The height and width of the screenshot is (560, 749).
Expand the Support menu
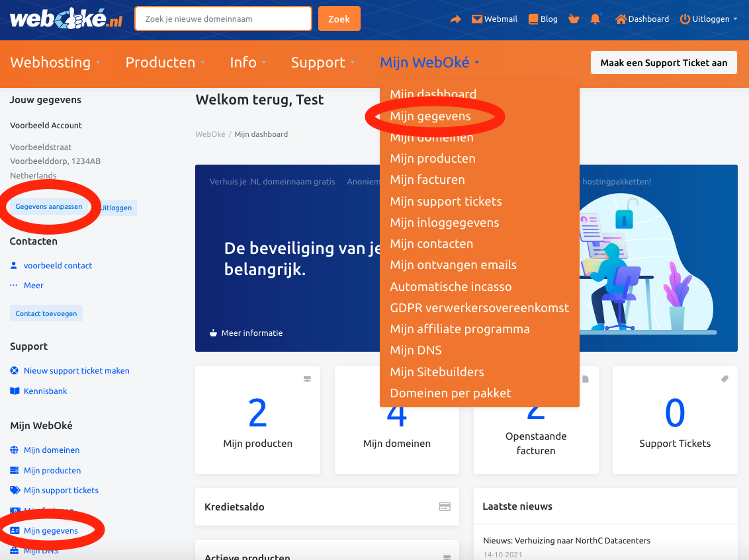pyautogui.click(x=323, y=63)
